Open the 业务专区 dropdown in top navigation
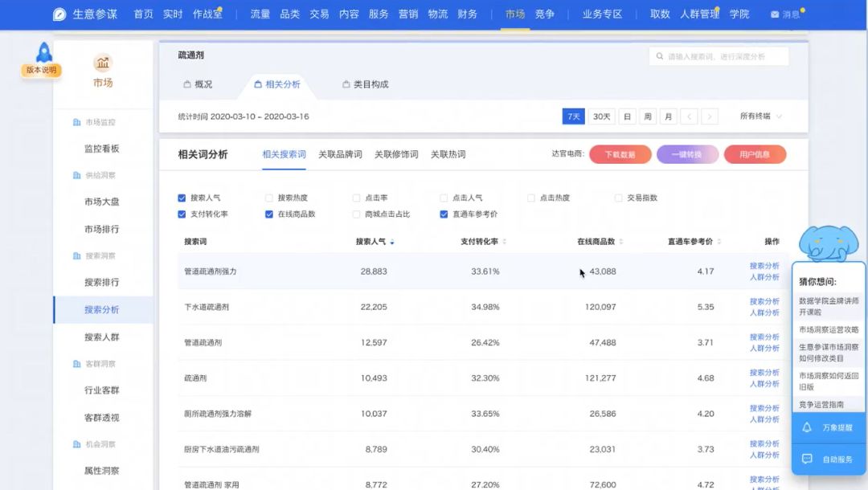The image size is (868, 490). (603, 14)
